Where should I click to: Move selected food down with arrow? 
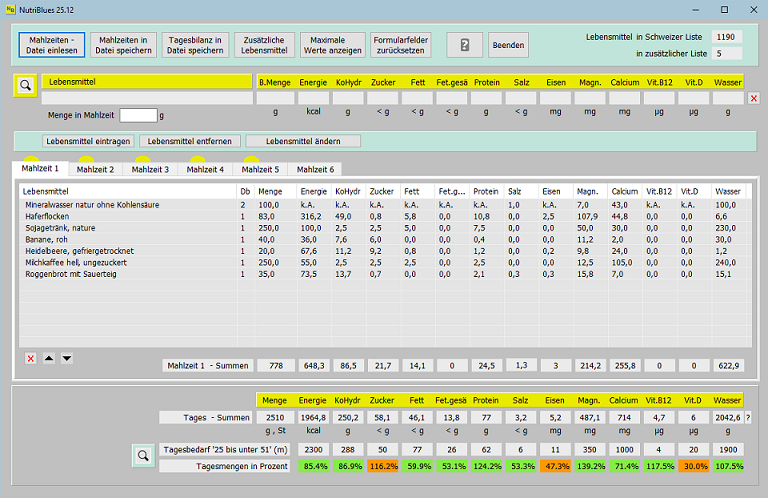[x=66, y=358]
